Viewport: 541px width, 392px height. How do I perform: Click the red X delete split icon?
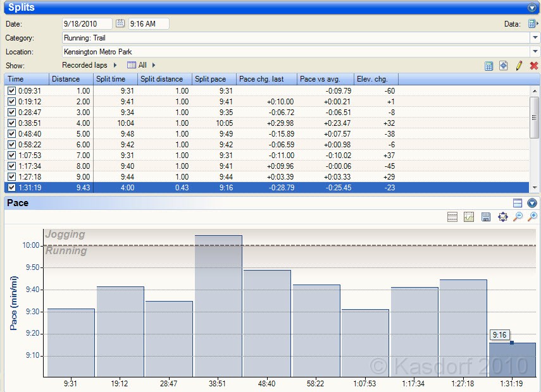tap(533, 66)
